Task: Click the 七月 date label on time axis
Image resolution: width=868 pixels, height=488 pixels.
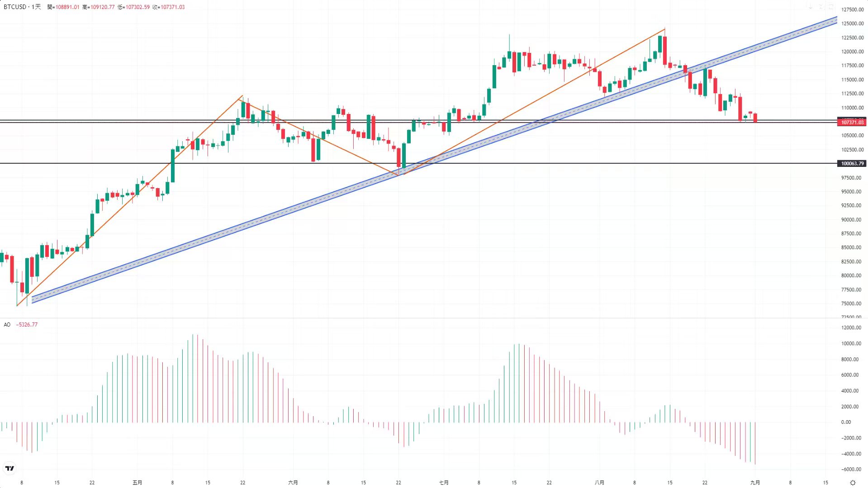Action: click(x=444, y=483)
